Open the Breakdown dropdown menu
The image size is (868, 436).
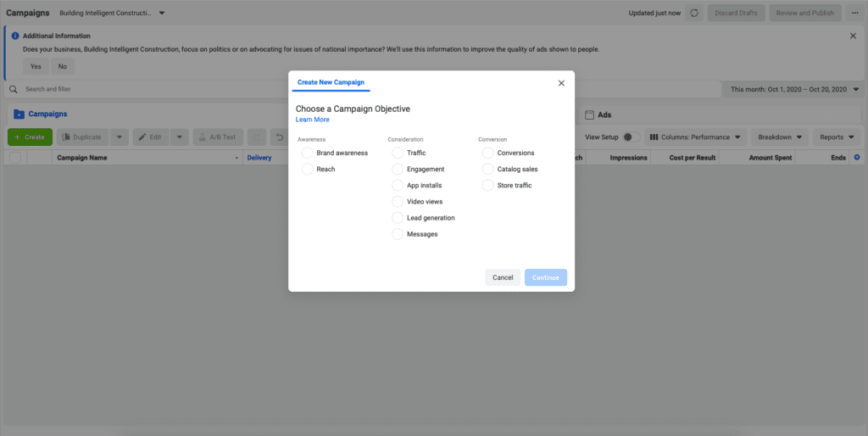pyautogui.click(x=779, y=137)
